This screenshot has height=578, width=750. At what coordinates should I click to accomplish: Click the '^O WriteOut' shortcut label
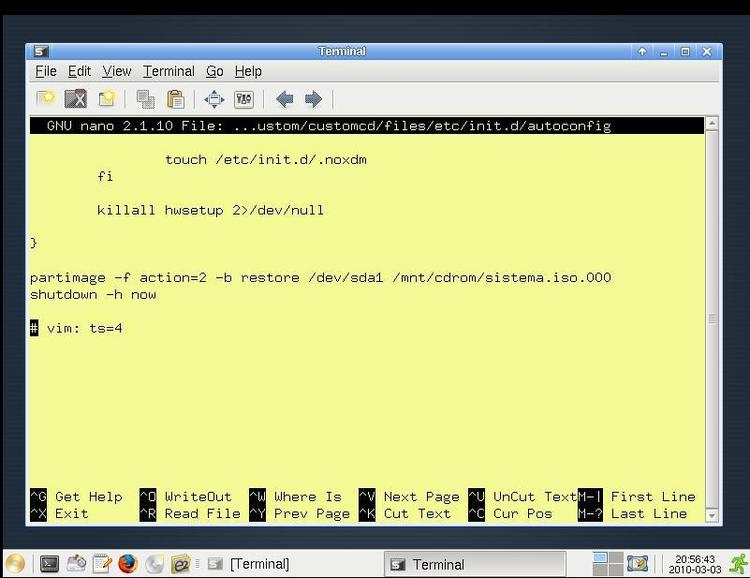click(186, 497)
